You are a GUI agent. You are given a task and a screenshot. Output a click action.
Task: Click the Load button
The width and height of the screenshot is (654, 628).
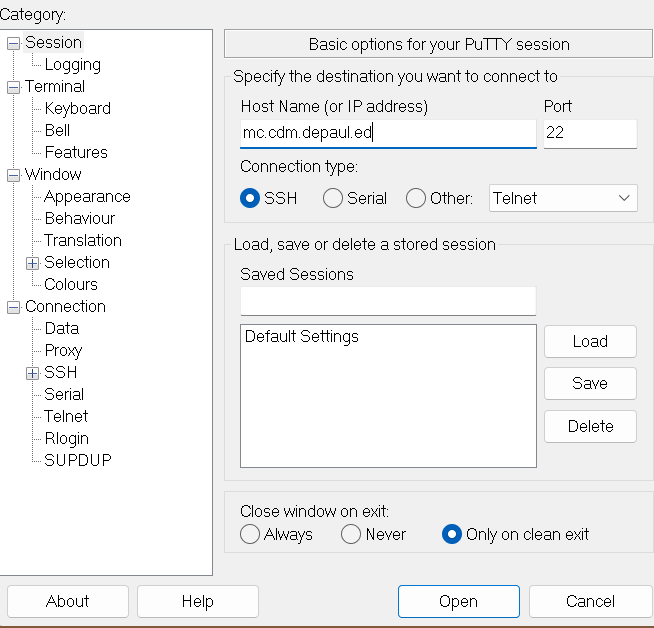click(590, 342)
